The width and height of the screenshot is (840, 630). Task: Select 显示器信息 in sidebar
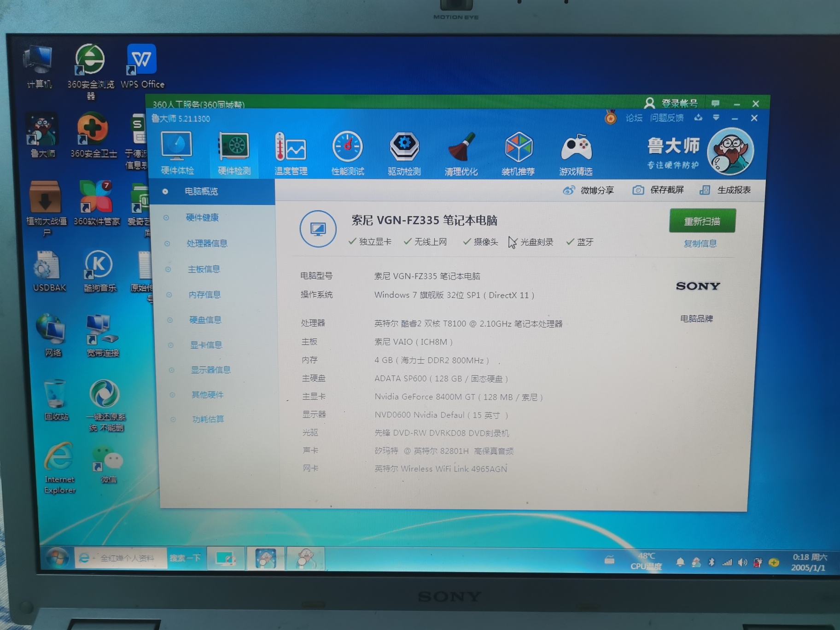click(210, 369)
